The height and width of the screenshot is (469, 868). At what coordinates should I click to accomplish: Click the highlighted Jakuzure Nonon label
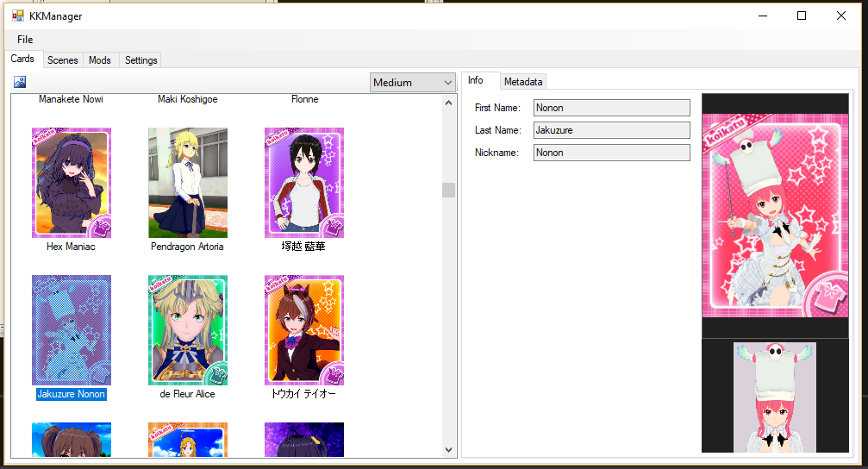click(x=72, y=394)
